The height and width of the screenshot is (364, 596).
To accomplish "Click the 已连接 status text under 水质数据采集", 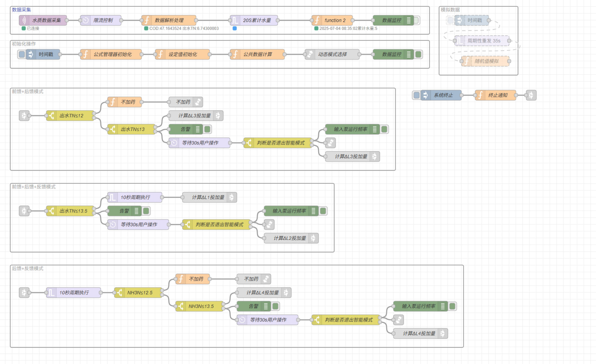I will click(x=33, y=28).
